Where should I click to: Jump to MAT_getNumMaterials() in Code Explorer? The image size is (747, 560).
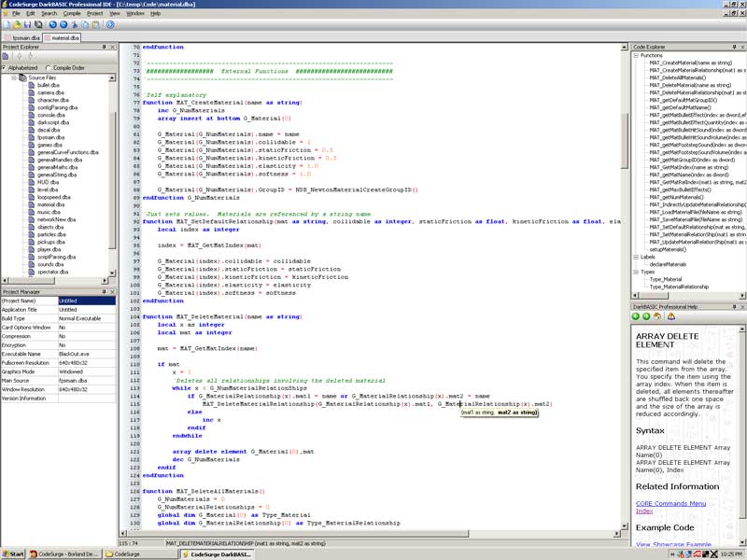(676, 197)
